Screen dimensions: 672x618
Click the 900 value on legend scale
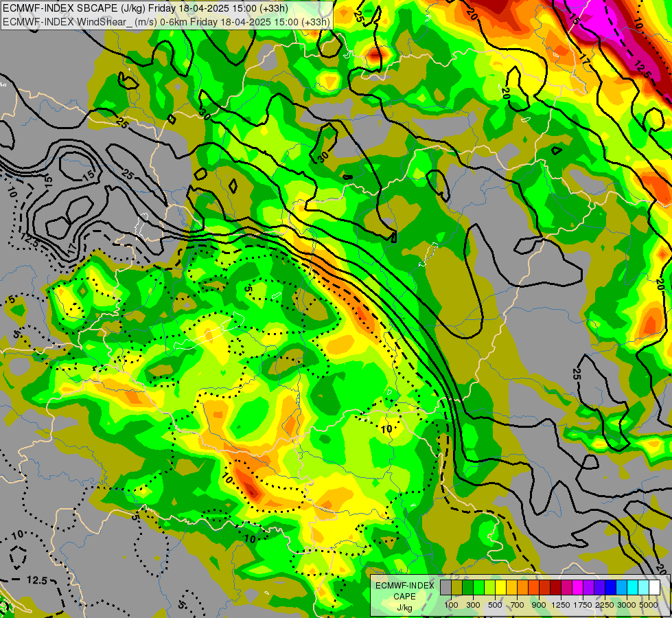pos(539,605)
